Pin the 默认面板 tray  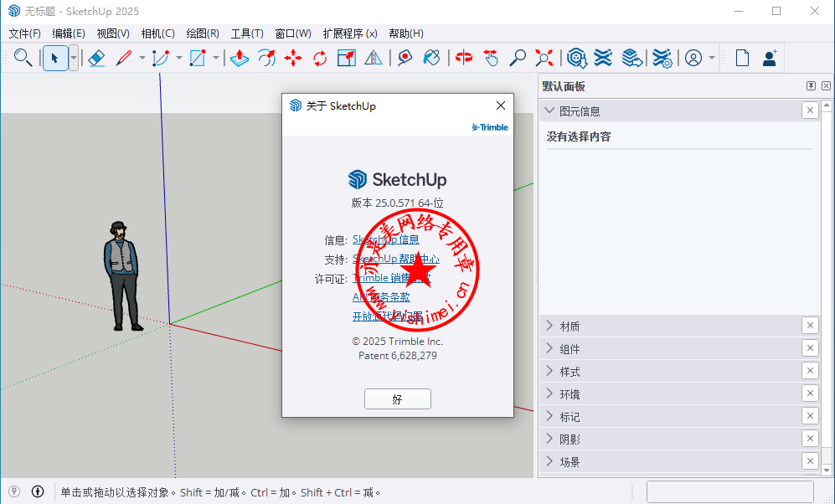(x=811, y=85)
